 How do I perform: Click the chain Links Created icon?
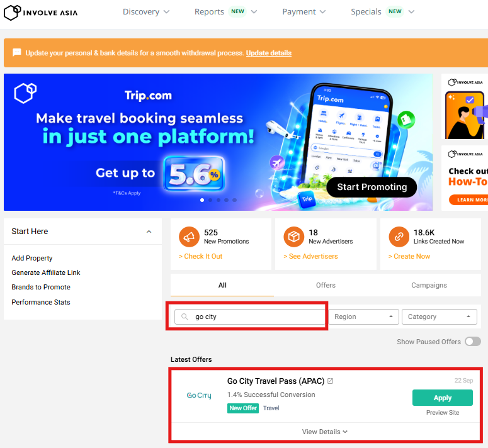pyautogui.click(x=399, y=237)
